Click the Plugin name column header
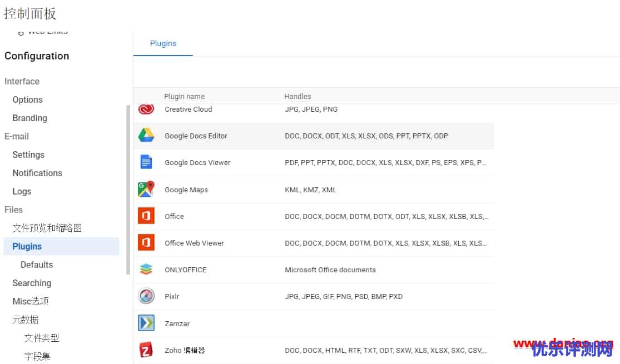 184,96
